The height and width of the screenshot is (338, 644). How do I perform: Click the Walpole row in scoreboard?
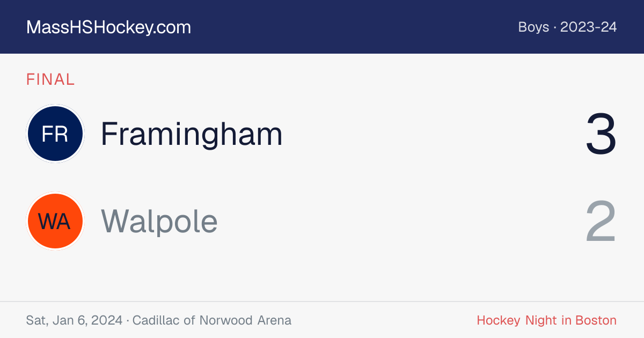322,221
